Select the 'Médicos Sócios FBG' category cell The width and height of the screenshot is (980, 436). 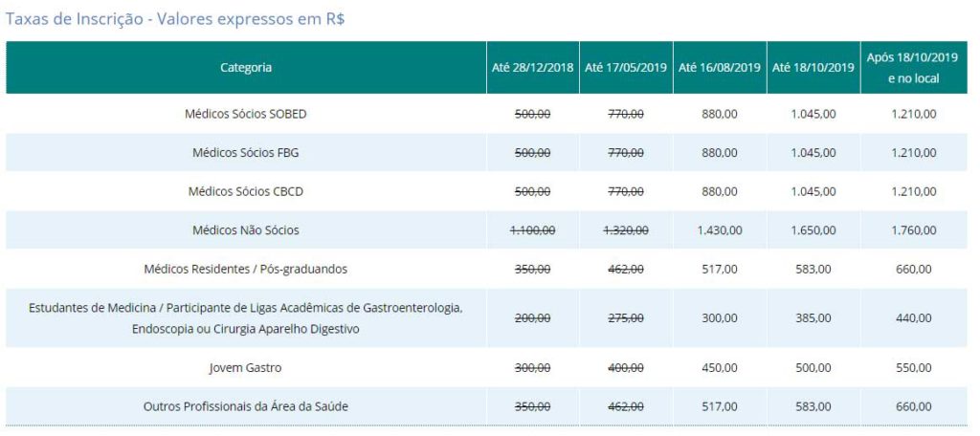(246, 153)
